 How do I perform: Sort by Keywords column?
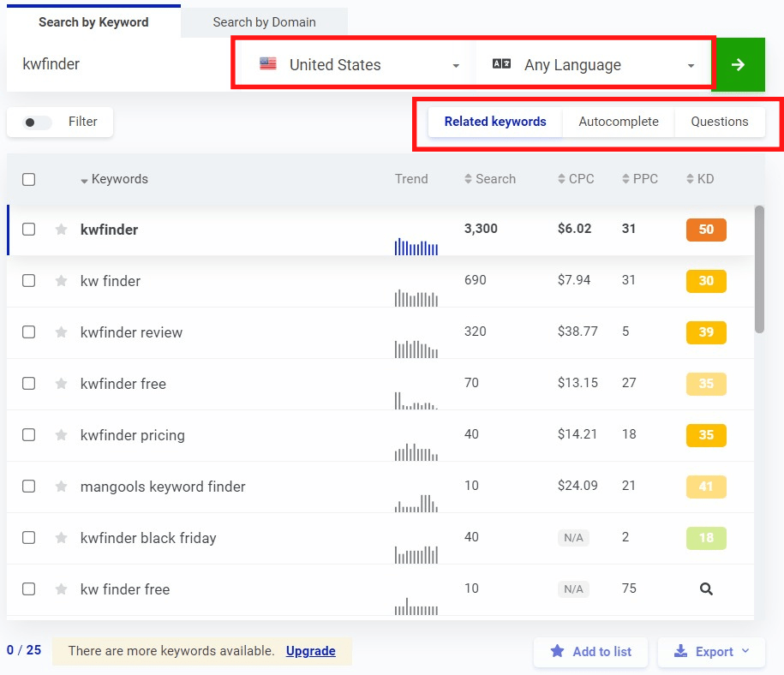(115, 179)
